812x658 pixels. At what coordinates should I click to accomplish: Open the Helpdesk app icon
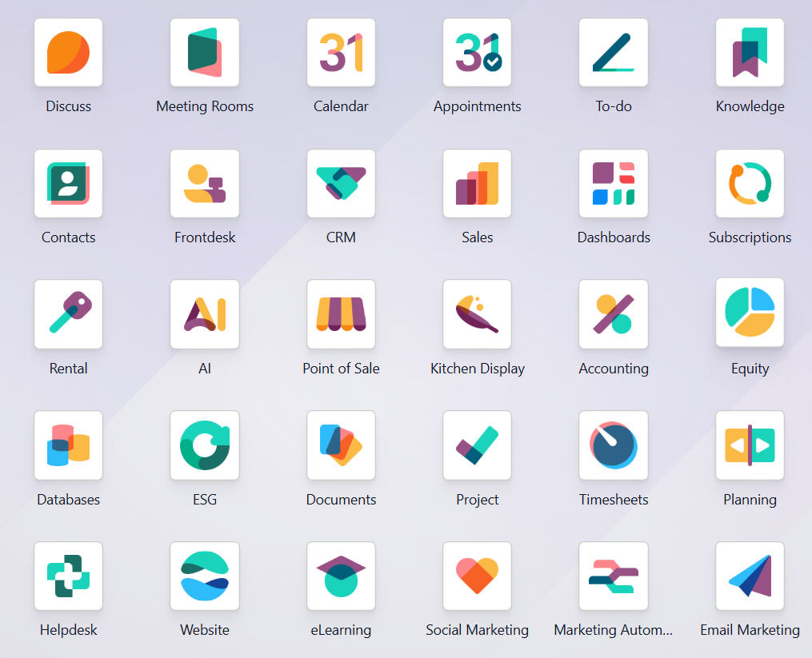tap(68, 576)
